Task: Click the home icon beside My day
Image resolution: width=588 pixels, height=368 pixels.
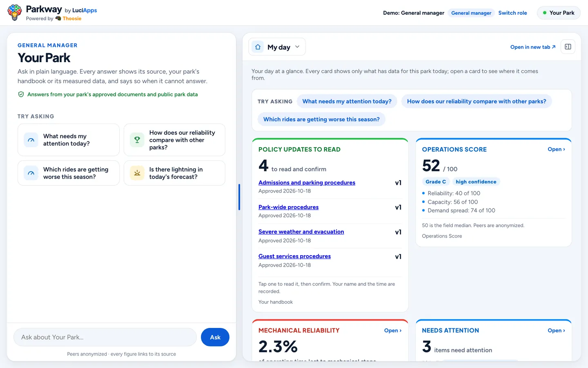Action: 258,47
